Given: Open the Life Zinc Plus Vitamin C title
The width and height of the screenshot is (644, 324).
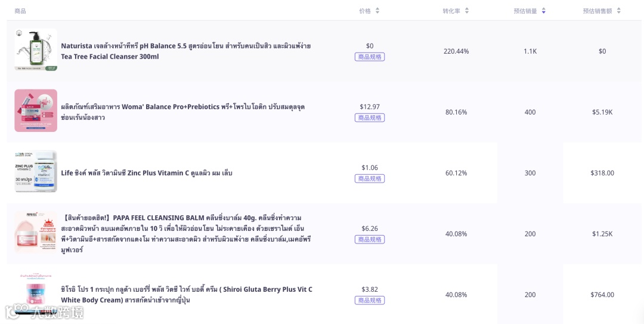Looking at the screenshot, I should point(147,173).
